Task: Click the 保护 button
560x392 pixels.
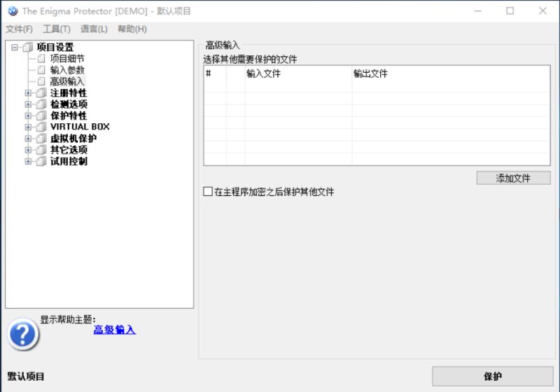Action: point(493,377)
